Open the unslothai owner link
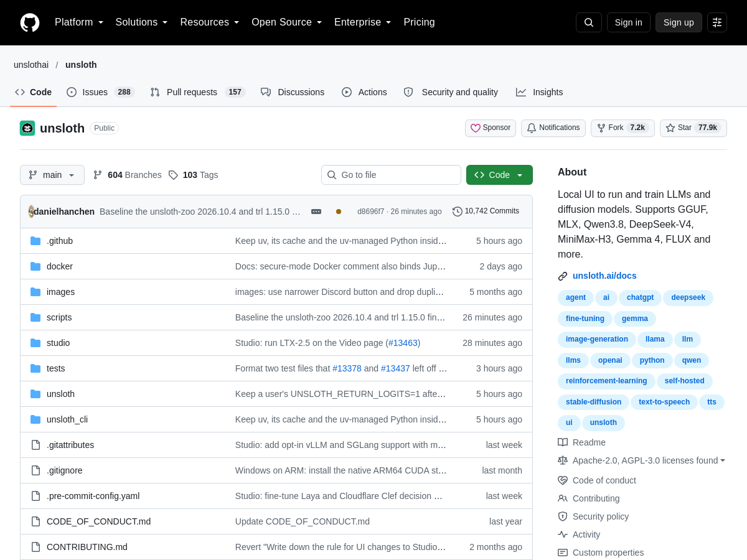Image resolution: width=747 pixels, height=560 pixels. coord(31,65)
